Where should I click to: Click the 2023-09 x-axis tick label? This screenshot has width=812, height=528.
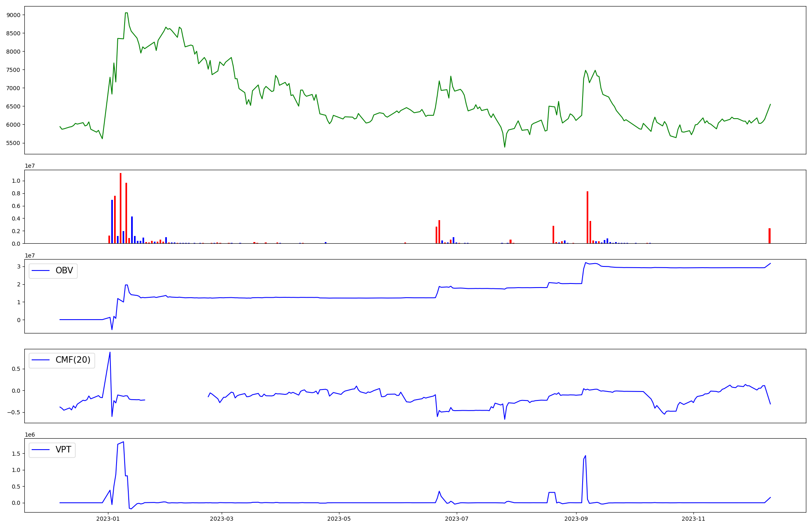[x=576, y=519]
